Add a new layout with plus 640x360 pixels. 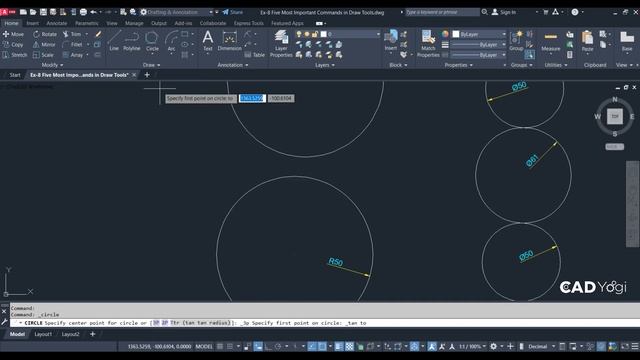click(x=93, y=334)
